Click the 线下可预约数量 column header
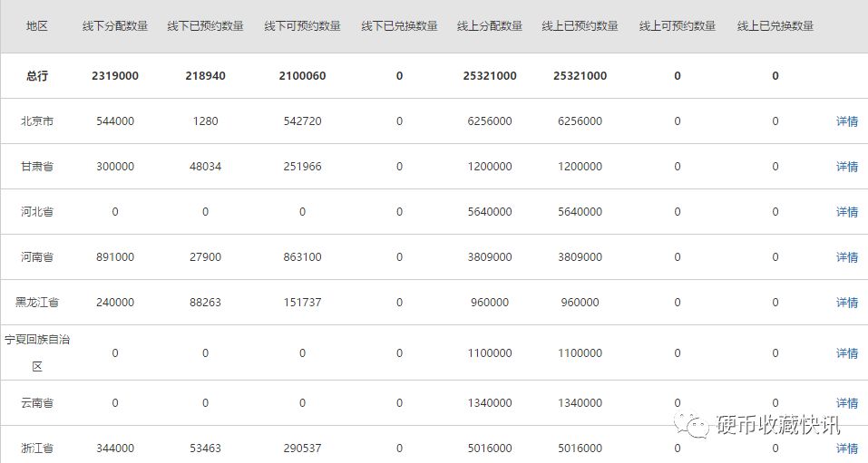This screenshot has width=868, height=463. (x=302, y=26)
